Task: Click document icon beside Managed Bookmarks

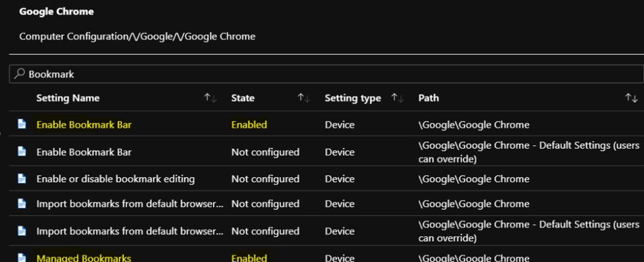Action: pos(21,258)
